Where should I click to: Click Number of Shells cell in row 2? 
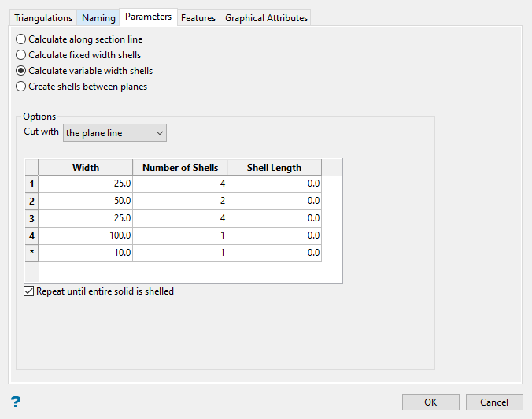pos(180,201)
